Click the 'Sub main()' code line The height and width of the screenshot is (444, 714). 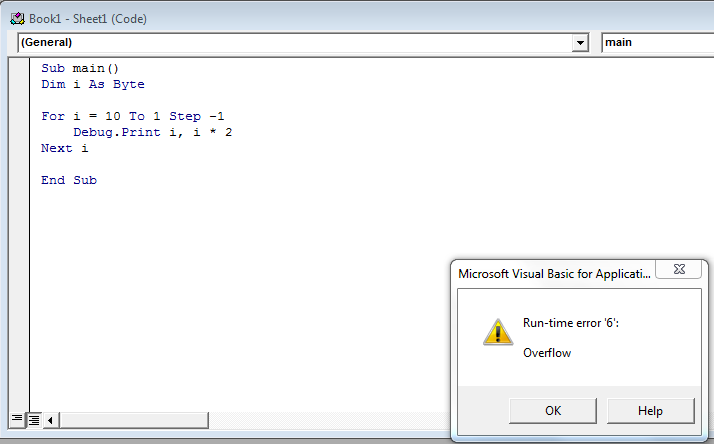[80, 68]
